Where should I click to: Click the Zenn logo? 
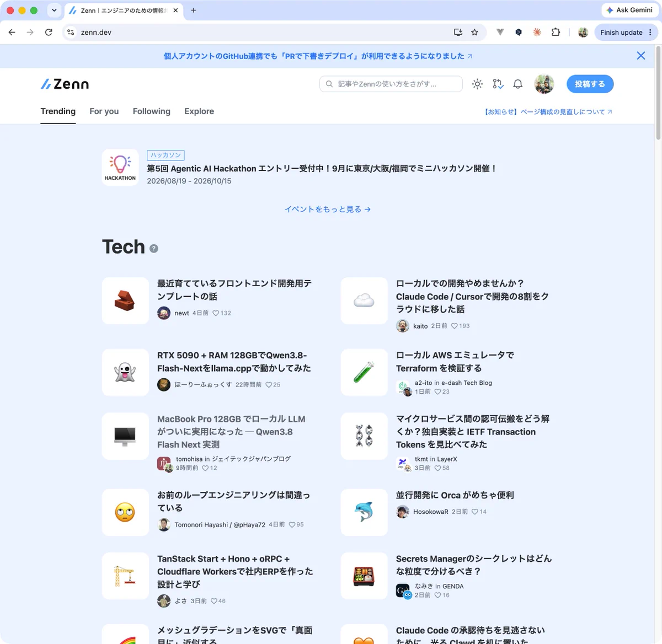click(65, 84)
